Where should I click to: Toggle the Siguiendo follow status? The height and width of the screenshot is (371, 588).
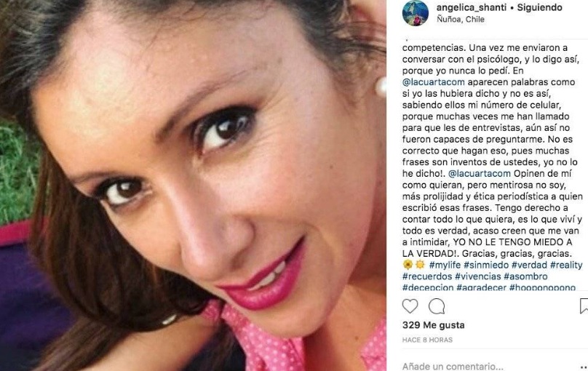point(540,7)
